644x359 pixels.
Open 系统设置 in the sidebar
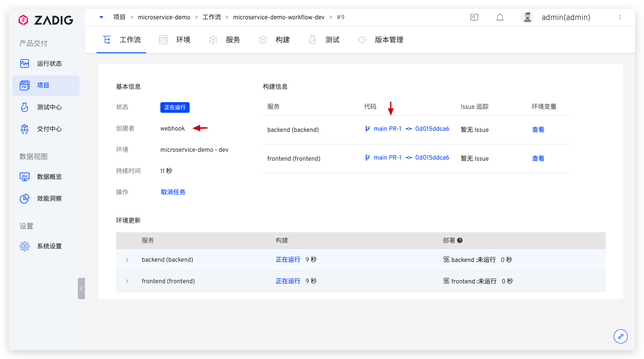coord(46,246)
